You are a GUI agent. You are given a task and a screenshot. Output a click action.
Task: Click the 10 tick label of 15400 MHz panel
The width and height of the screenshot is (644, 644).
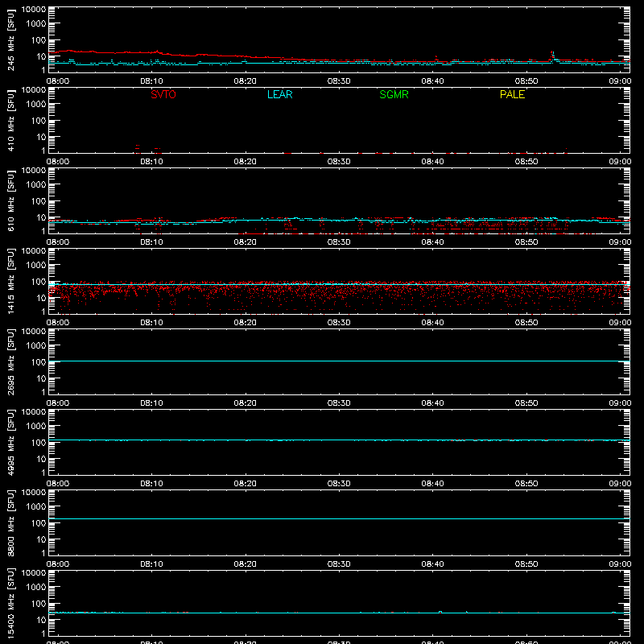tap(41, 620)
